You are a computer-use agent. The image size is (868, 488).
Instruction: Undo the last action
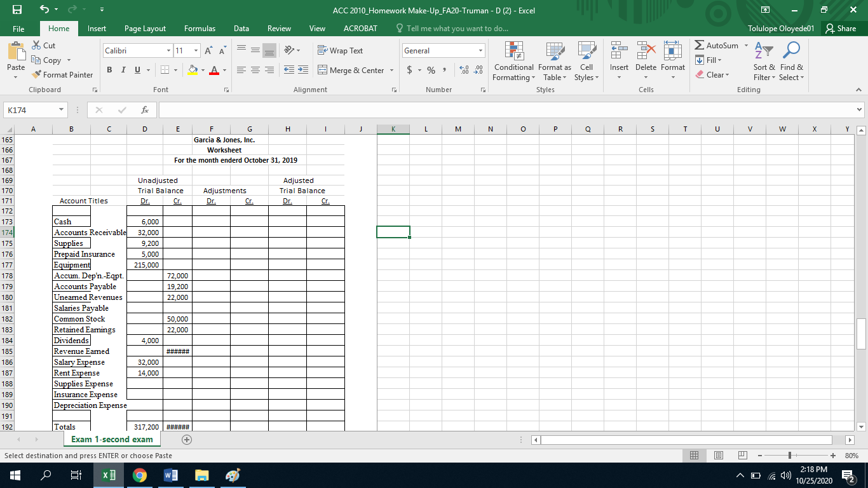[x=46, y=11]
